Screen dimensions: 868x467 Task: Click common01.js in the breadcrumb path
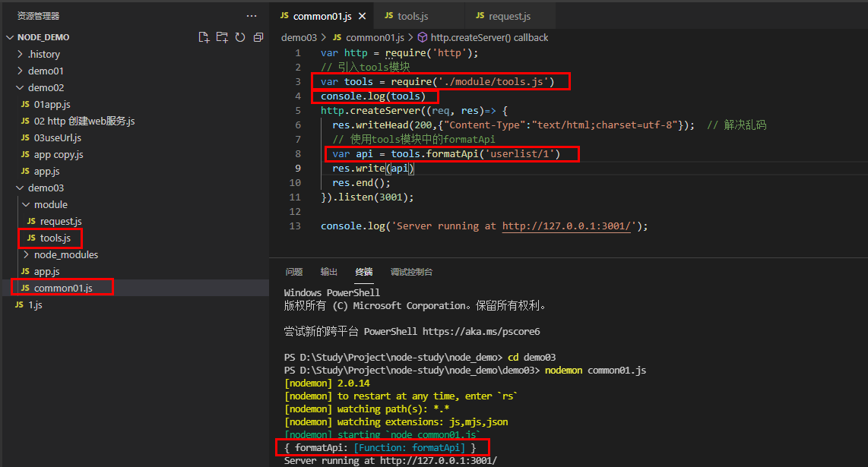pos(375,38)
